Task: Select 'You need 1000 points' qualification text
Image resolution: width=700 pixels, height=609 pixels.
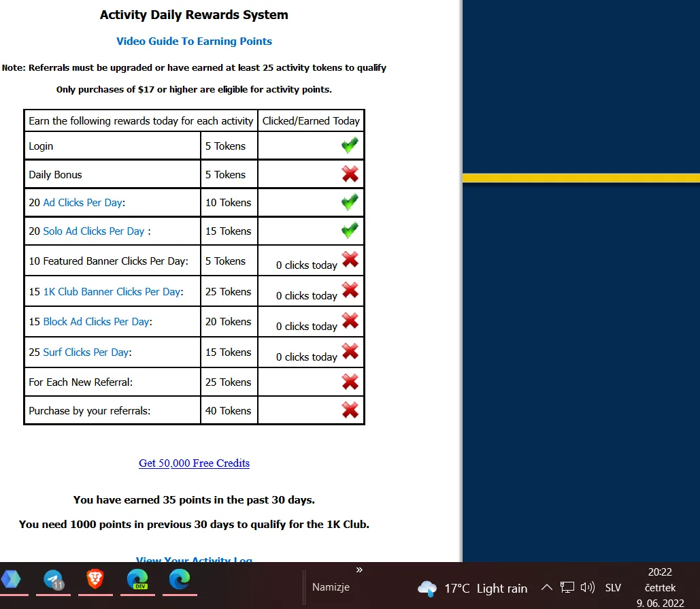Action: (x=194, y=524)
